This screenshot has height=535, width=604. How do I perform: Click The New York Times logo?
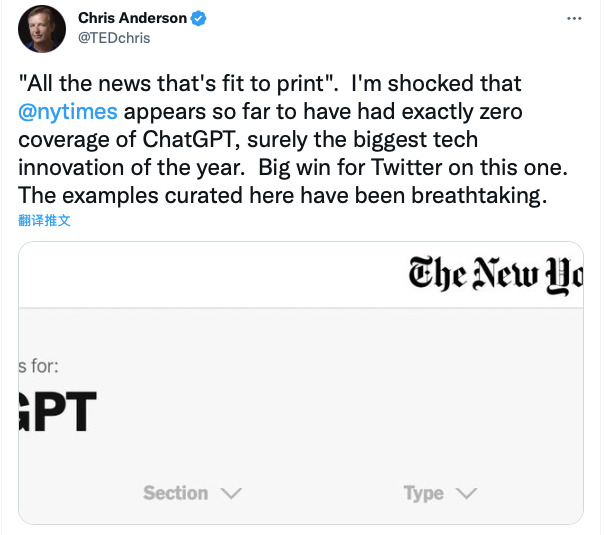click(x=494, y=273)
